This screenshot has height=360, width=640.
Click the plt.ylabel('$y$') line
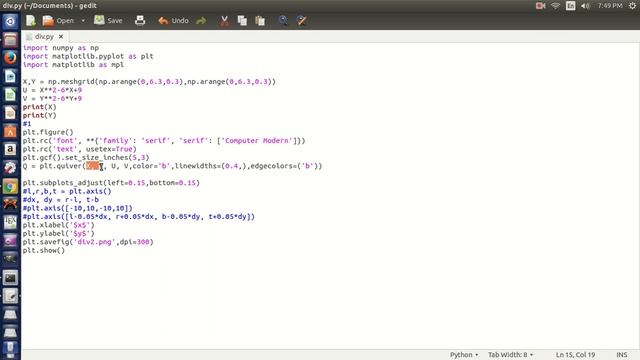[59, 233]
